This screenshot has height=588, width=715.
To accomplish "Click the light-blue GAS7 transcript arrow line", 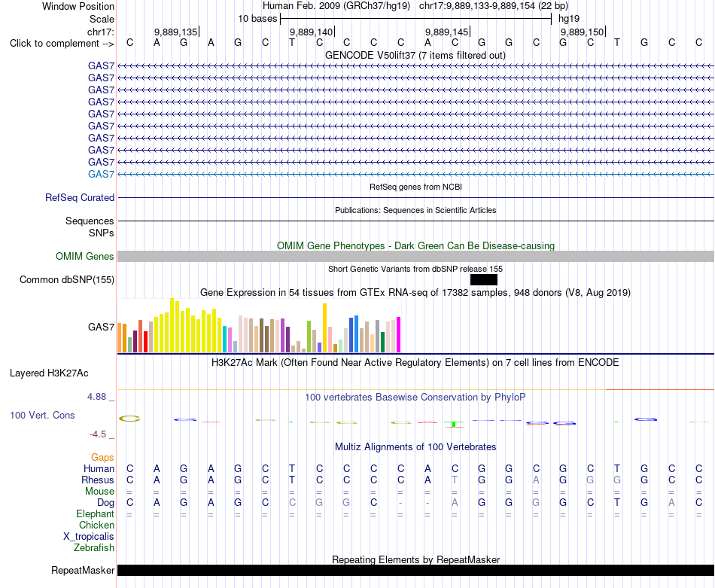I will (415, 174).
